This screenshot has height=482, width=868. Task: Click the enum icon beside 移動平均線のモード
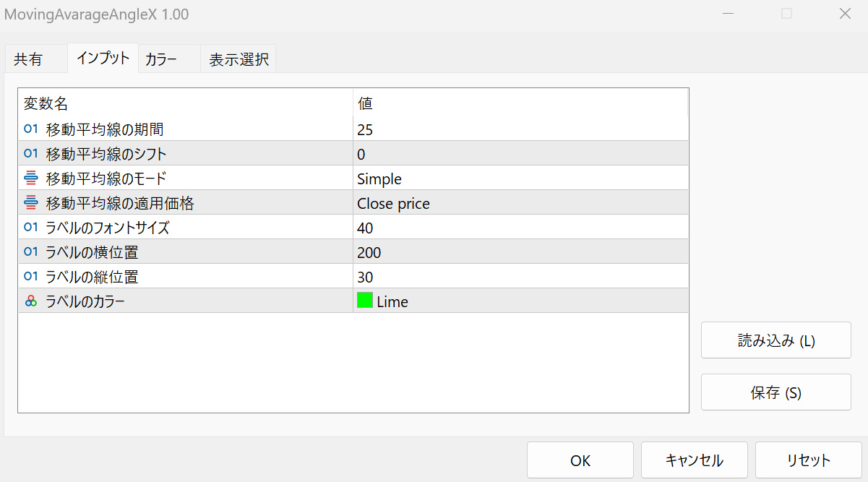click(30, 178)
